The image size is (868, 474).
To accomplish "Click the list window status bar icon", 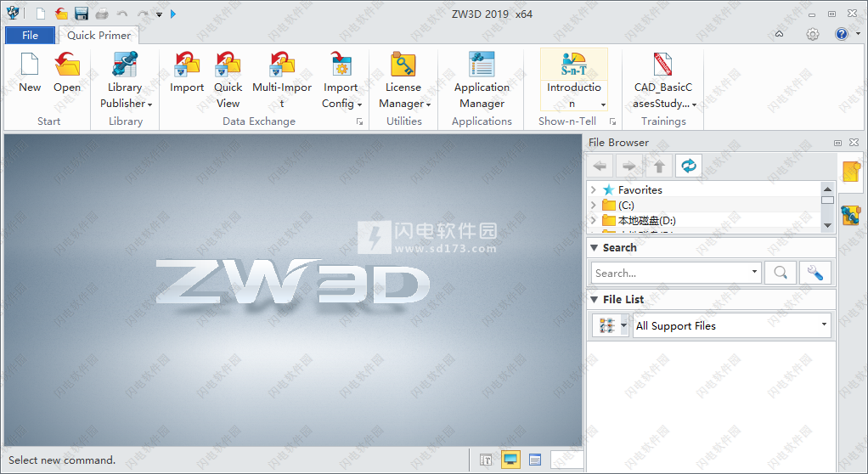I will pyautogui.click(x=535, y=460).
